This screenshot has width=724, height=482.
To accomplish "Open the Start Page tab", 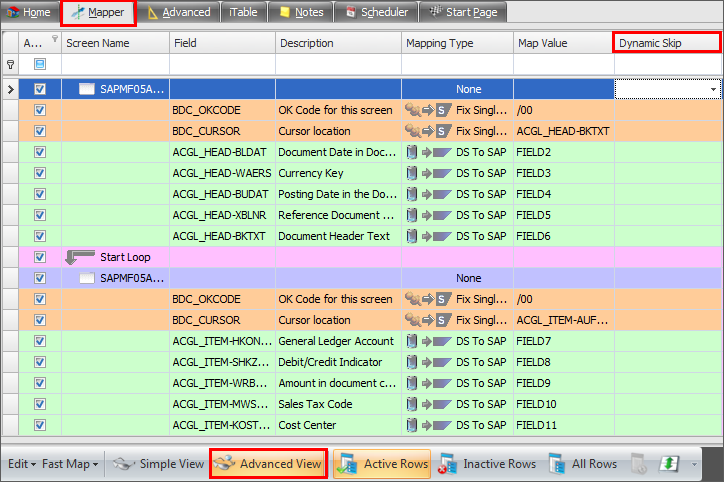I will click(x=463, y=12).
